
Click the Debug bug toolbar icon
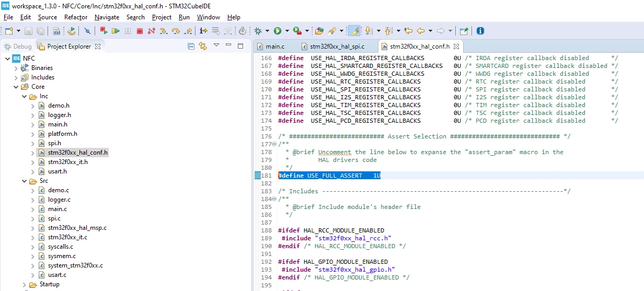point(258,31)
